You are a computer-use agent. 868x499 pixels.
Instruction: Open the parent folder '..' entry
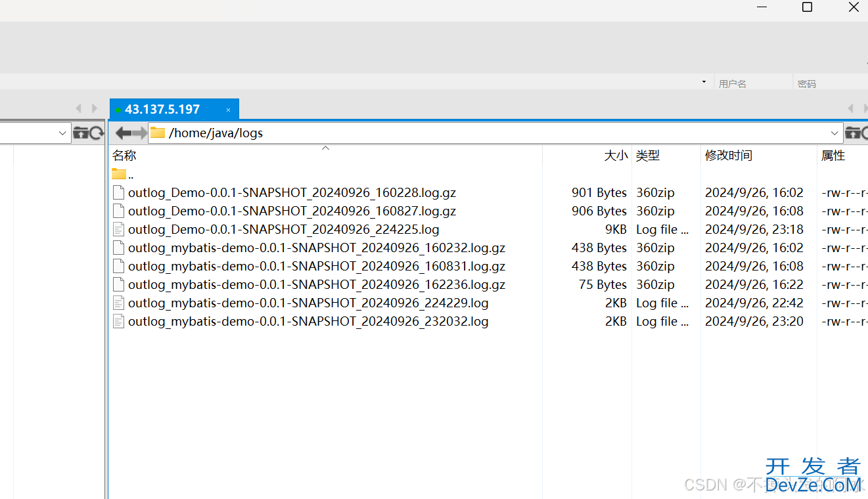pyautogui.click(x=122, y=174)
